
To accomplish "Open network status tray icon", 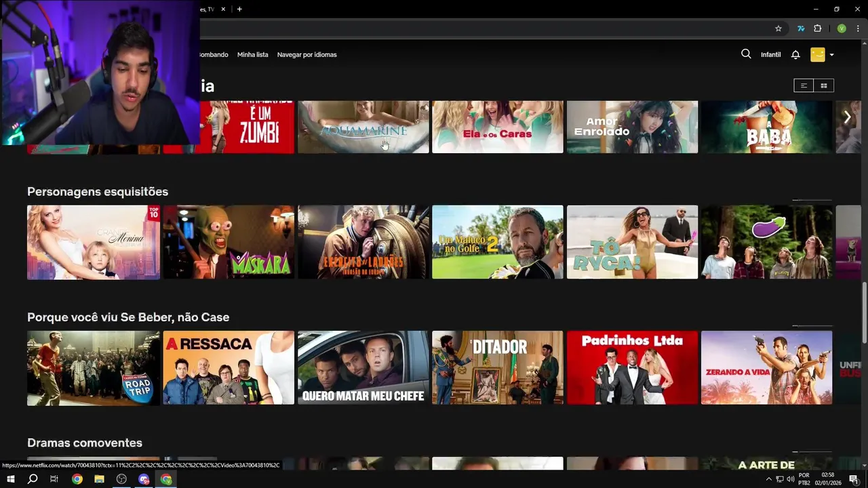I will click(x=780, y=479).
